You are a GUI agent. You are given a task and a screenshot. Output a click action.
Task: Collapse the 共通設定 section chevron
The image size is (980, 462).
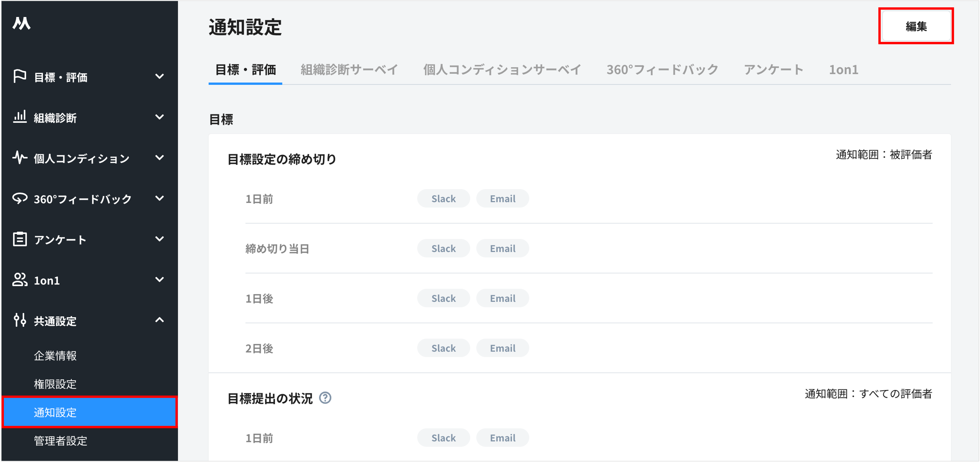coord(160,320)
